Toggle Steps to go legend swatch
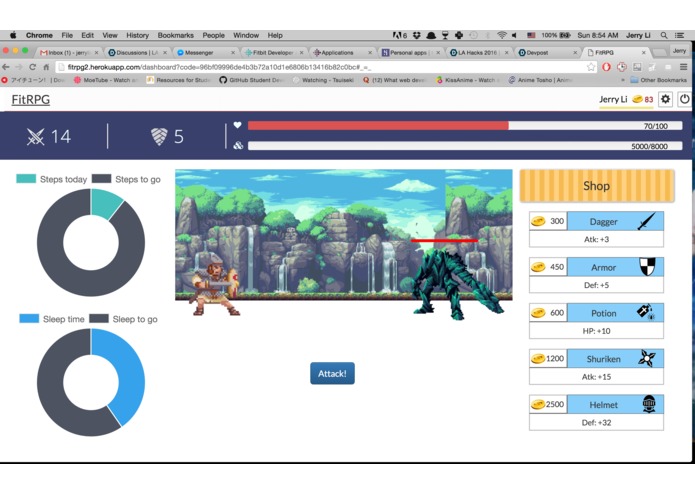This screenshot has height=494, width=695. pyautogui.click(x=102, y=179)
